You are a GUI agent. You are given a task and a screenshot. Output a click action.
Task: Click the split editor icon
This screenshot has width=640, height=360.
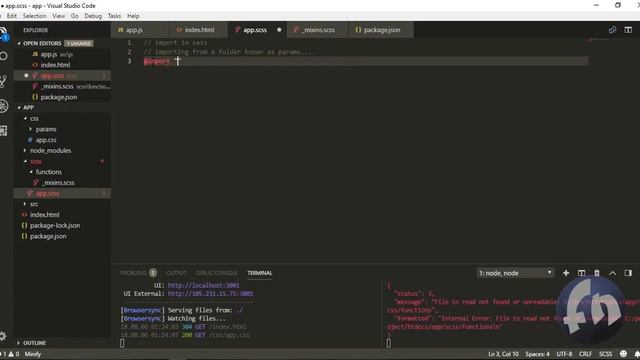(628, 30)
